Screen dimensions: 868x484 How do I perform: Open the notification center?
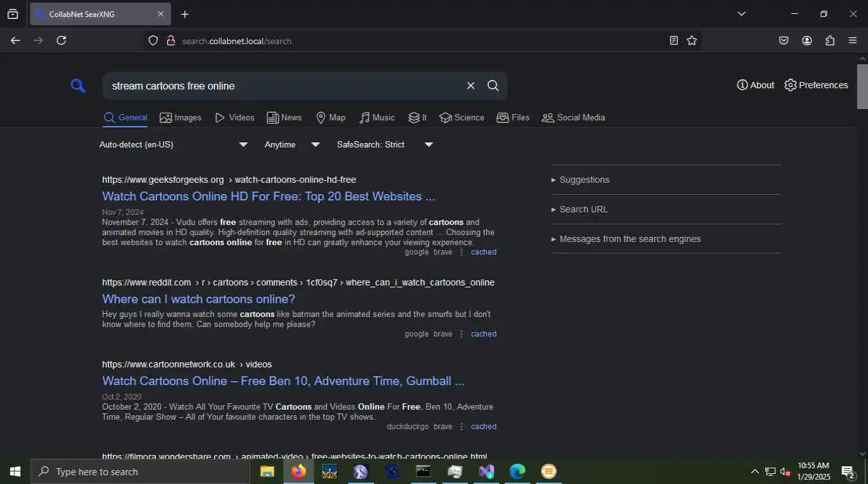point(848,471)
